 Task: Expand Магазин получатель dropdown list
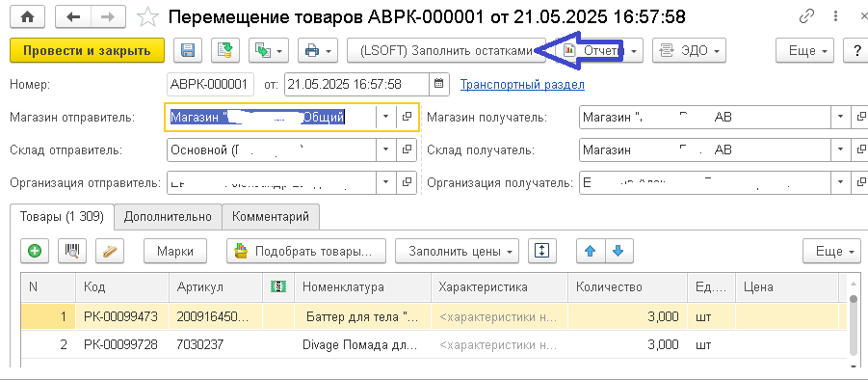tap(840, 117)
